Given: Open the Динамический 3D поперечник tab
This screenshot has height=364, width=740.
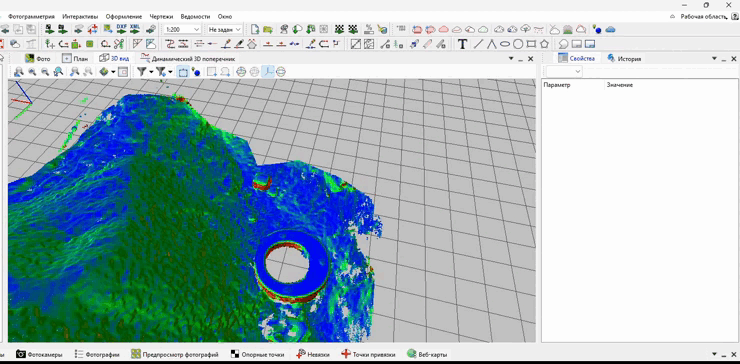Looking at the screenshot, I should [x=188, y=59].
